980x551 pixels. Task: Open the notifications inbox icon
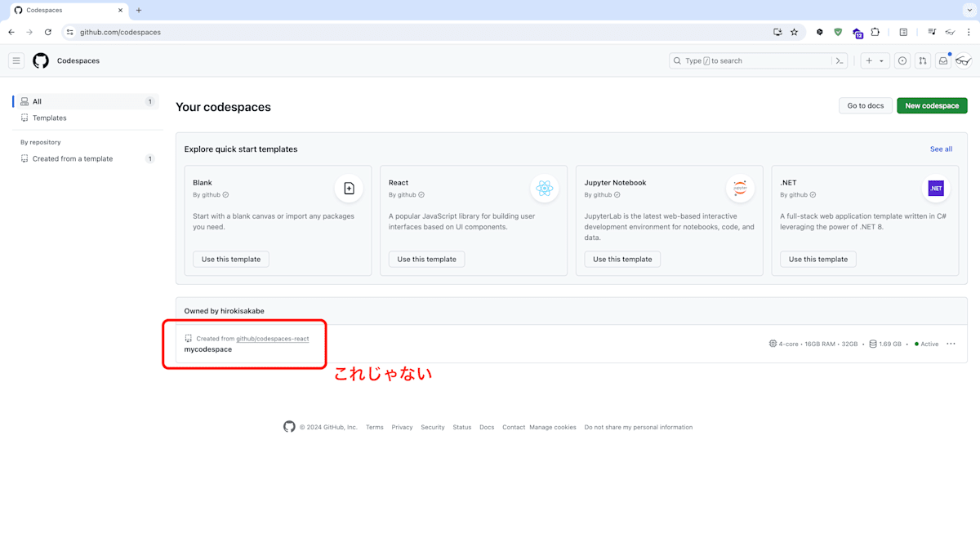pos(943,60)
